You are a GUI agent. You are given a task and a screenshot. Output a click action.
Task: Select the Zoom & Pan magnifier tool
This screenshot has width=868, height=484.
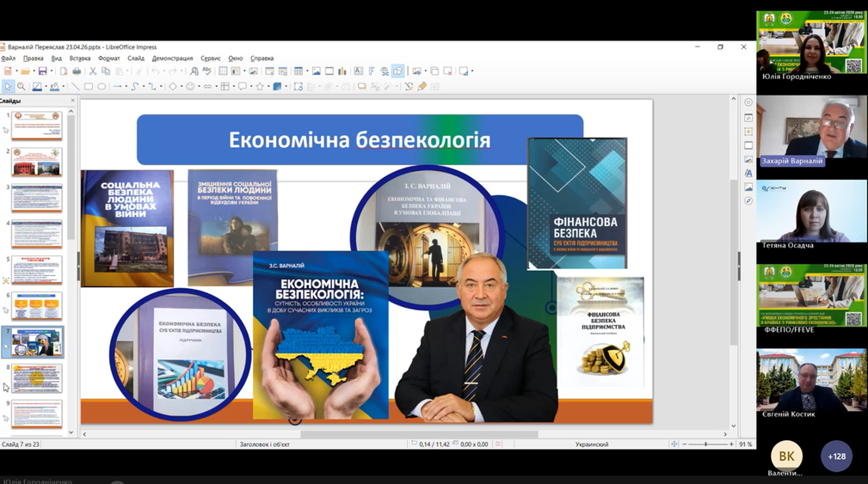[22, 87]
